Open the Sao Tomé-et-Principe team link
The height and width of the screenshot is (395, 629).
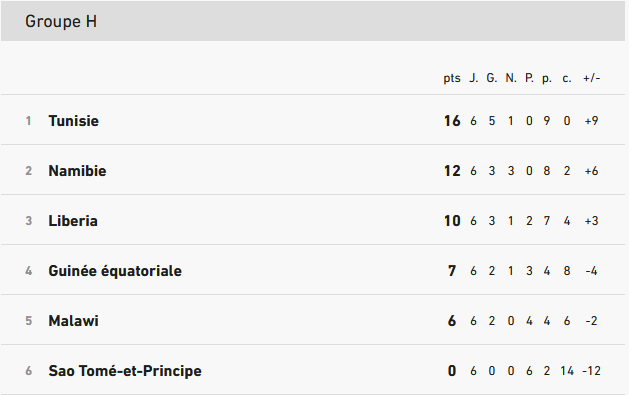[x=125, y=371]
